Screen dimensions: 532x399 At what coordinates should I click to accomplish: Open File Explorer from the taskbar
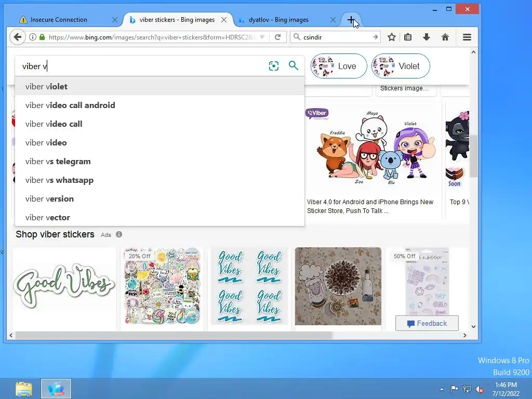24,389
